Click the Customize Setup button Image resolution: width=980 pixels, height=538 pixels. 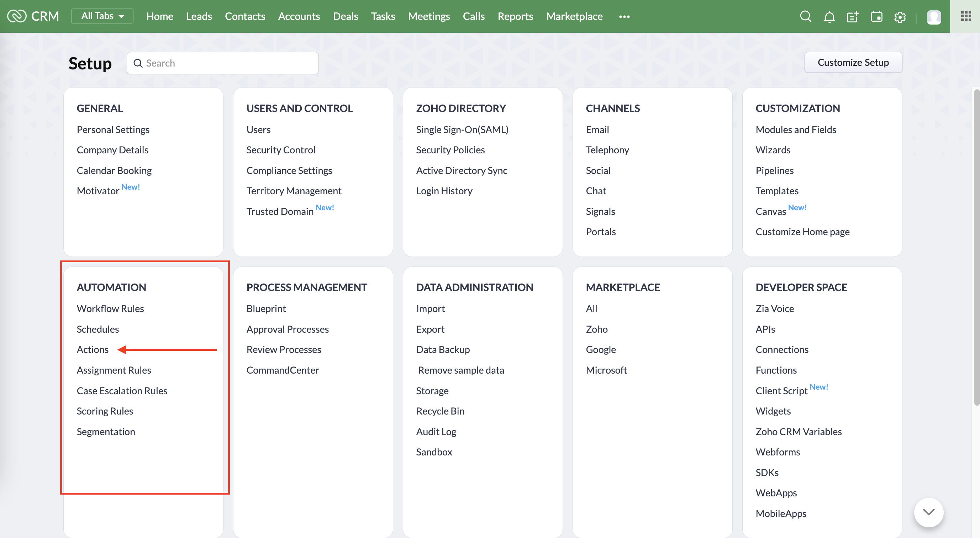tap(853, 62)
